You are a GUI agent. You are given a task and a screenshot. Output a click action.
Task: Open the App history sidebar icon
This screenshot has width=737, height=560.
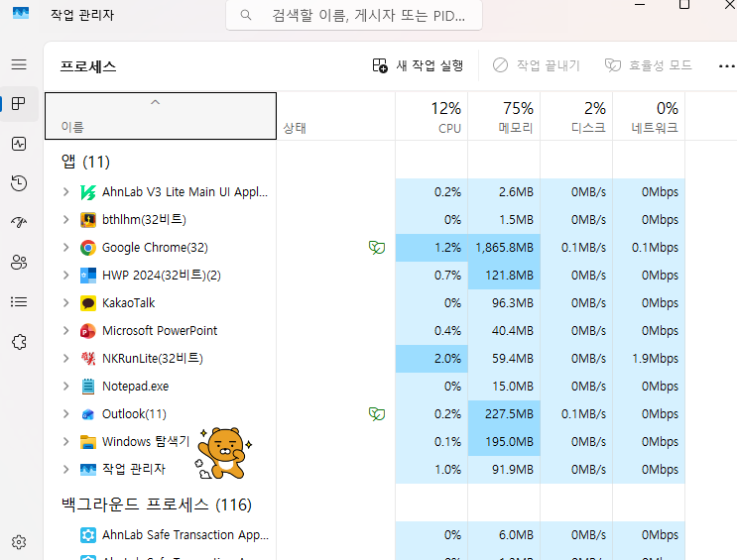coord(19,183)
